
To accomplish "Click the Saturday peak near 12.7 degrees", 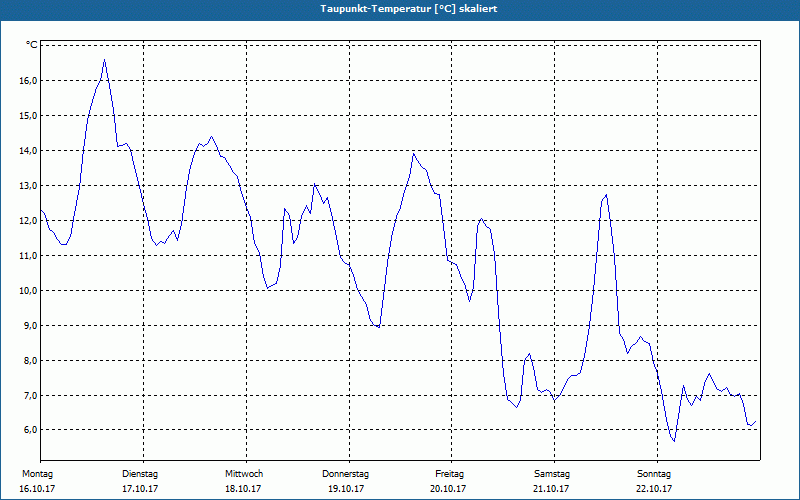I will 606,195.
